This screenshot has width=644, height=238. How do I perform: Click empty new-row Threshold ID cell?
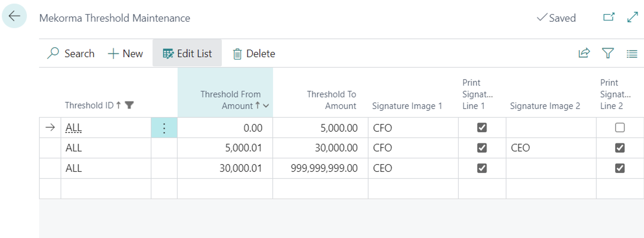(x=106, y=189)
